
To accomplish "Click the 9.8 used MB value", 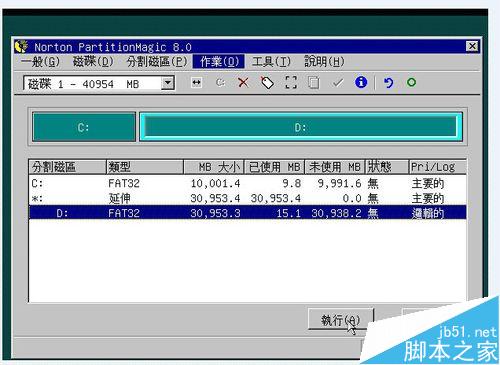I will (292, 183).
